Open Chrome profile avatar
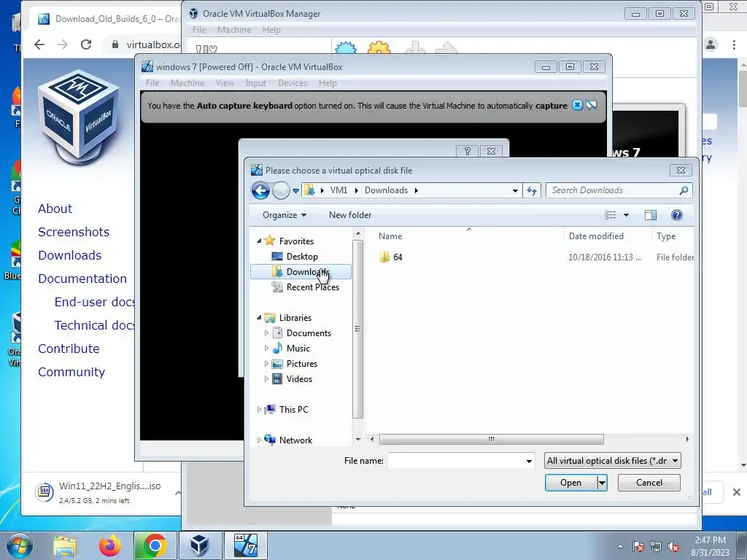Image resolution: width=747 pixels, height=560 pixels. (711, 44)
